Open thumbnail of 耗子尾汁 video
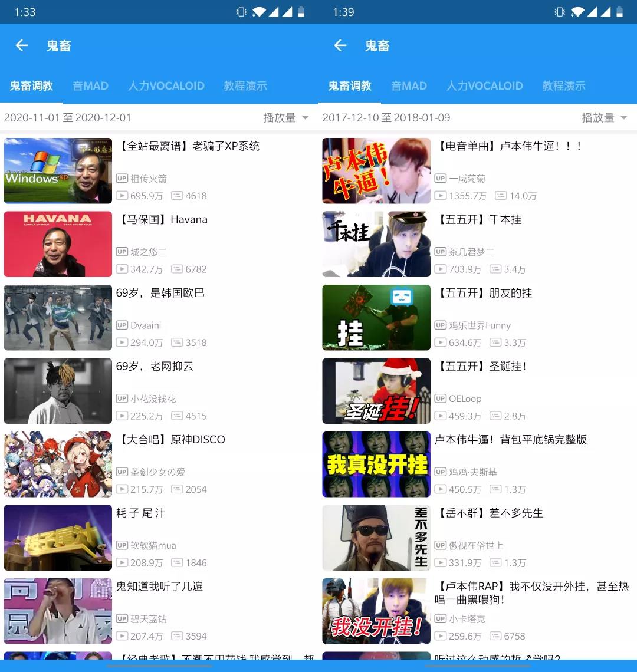The width and height of the screenshot is (637, 672). 58,538
